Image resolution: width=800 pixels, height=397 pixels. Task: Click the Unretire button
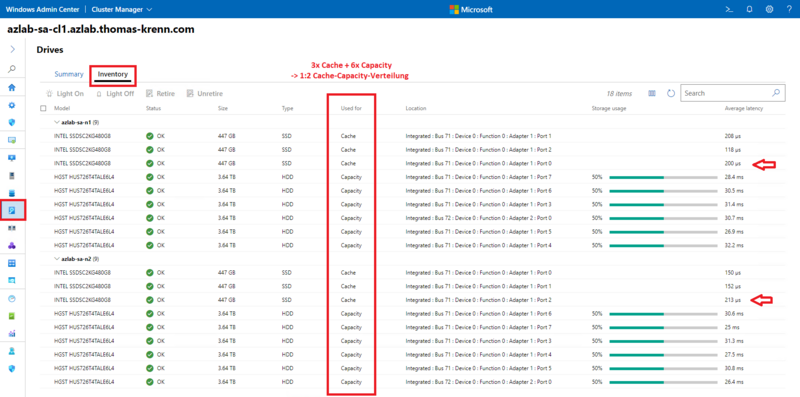(204, 94)
